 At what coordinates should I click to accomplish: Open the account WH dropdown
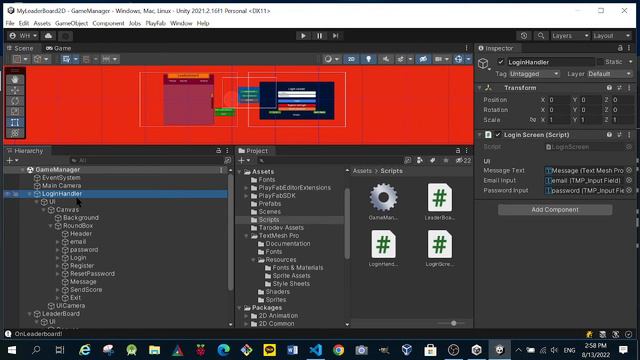24,36
